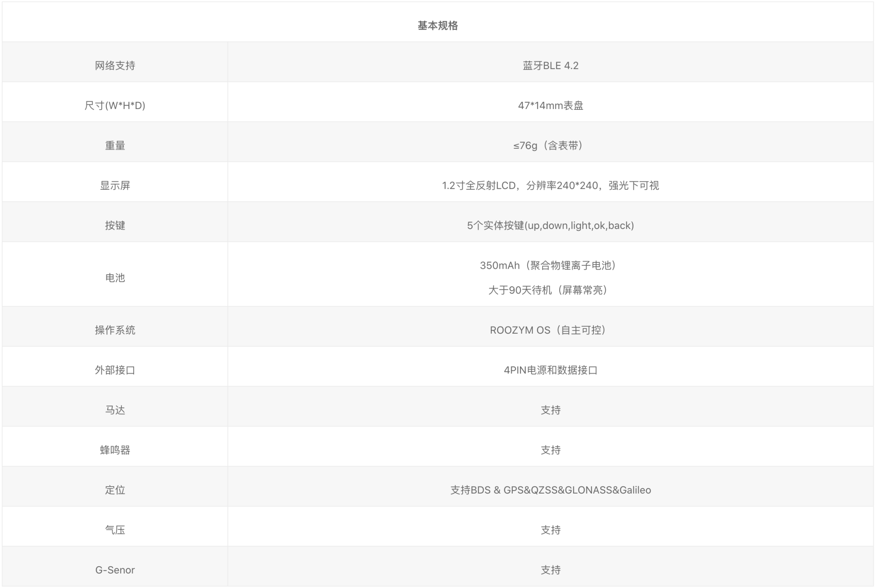The height and width of the screenshot is (588, 875).
Task: Click the 按键 row label
Action: [115, 226]
